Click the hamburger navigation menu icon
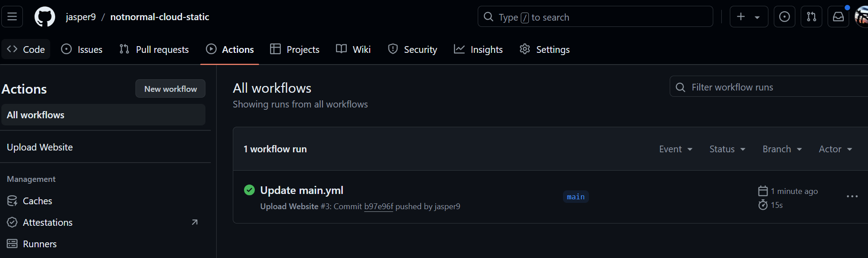The width and height of the screenshot is (868, 258). (12, 16)
